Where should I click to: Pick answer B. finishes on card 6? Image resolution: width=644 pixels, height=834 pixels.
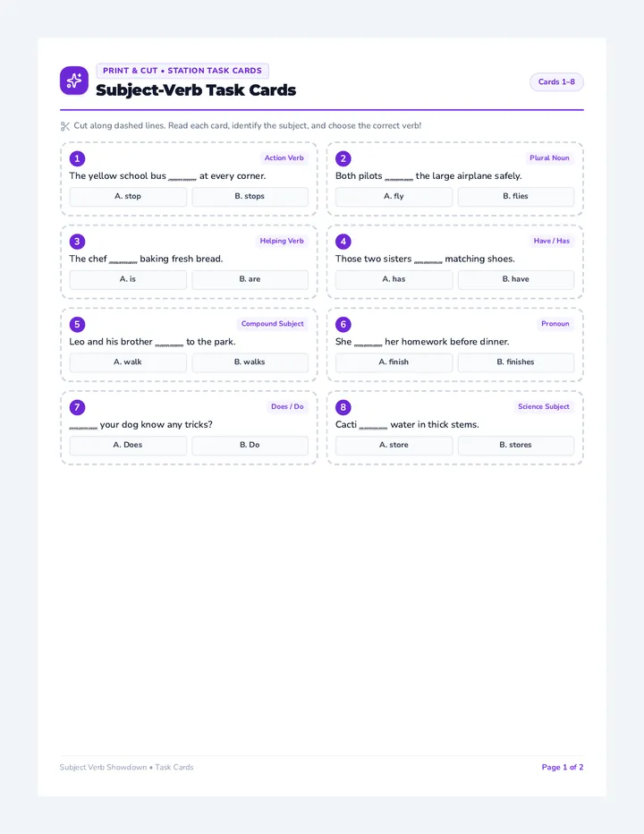coord(516,362)
